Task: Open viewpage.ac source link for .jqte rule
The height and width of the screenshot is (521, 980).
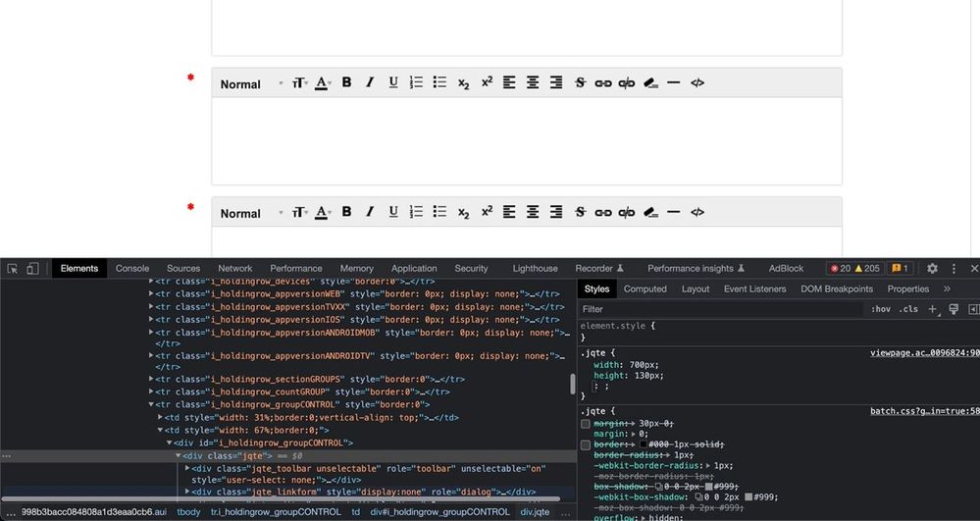Action: [925, 353]
